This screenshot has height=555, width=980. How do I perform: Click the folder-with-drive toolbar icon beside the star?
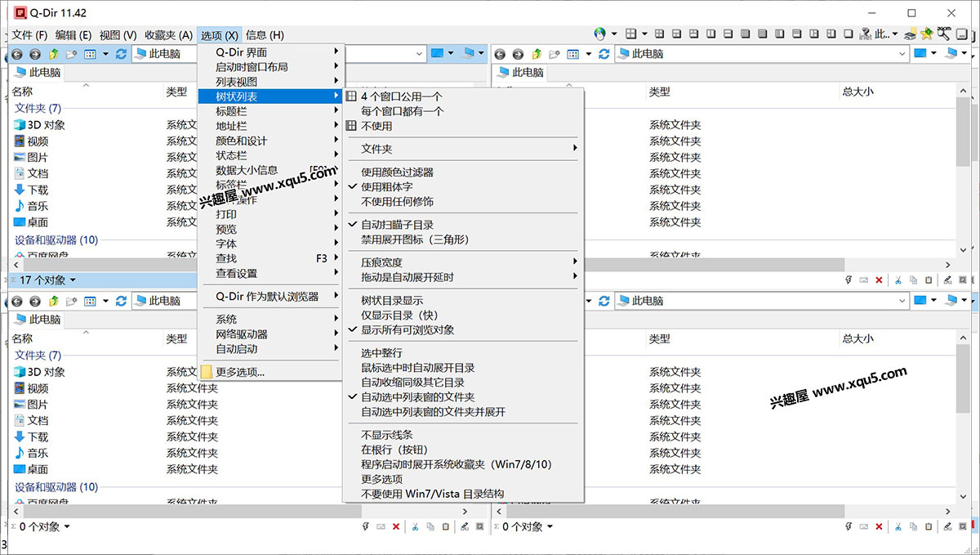point(911,34)
